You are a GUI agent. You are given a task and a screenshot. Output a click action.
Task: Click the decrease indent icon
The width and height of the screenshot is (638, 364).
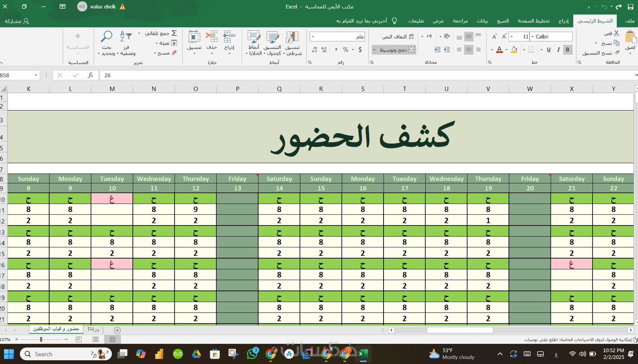[x=447, y=50]
